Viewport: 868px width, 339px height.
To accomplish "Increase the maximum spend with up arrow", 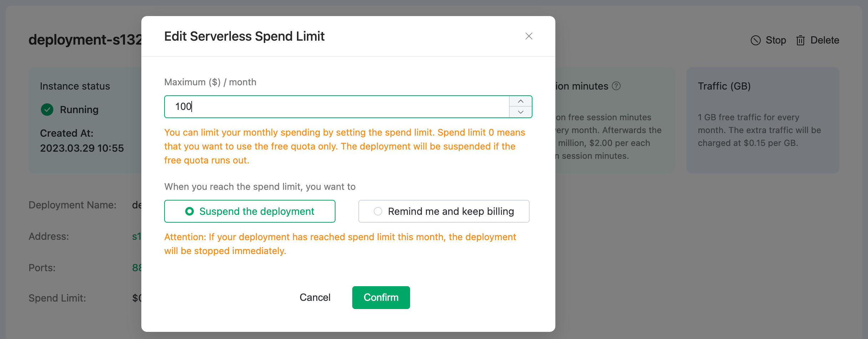I will click(x=521, y=101).
